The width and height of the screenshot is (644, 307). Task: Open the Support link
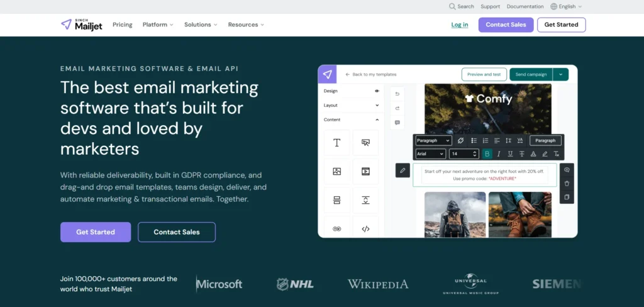coord(490,6)
